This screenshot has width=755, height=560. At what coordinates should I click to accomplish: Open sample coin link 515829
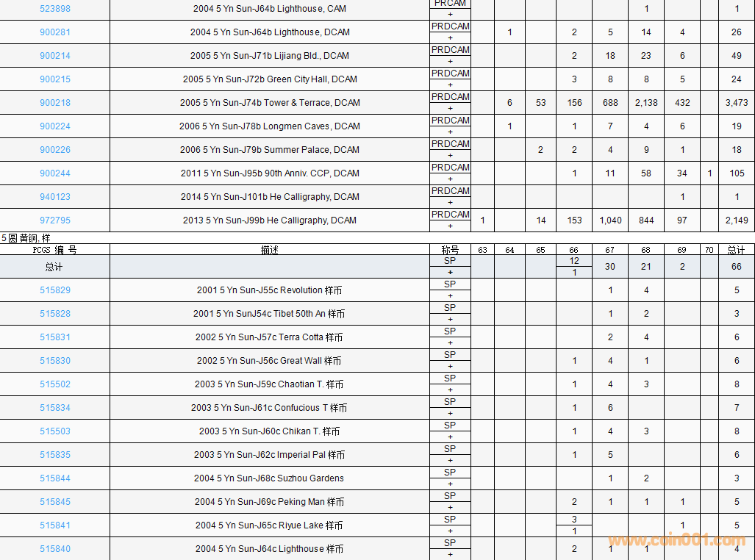point(55,290)
